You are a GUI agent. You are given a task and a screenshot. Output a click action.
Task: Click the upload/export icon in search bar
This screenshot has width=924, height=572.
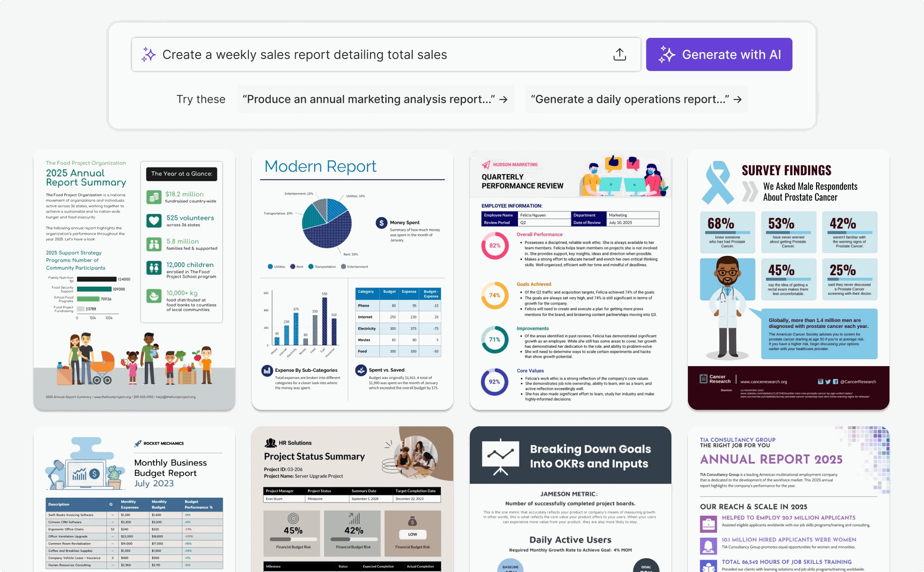point(619,55)
